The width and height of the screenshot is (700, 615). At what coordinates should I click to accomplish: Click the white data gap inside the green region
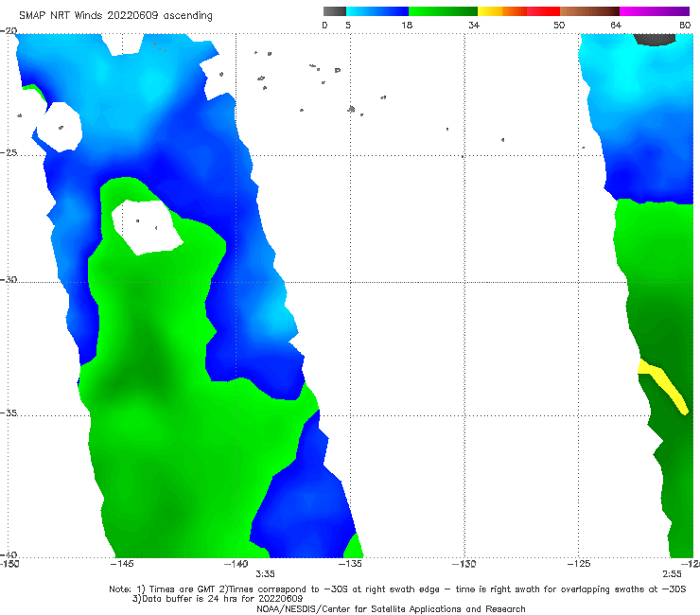[147, 227]
